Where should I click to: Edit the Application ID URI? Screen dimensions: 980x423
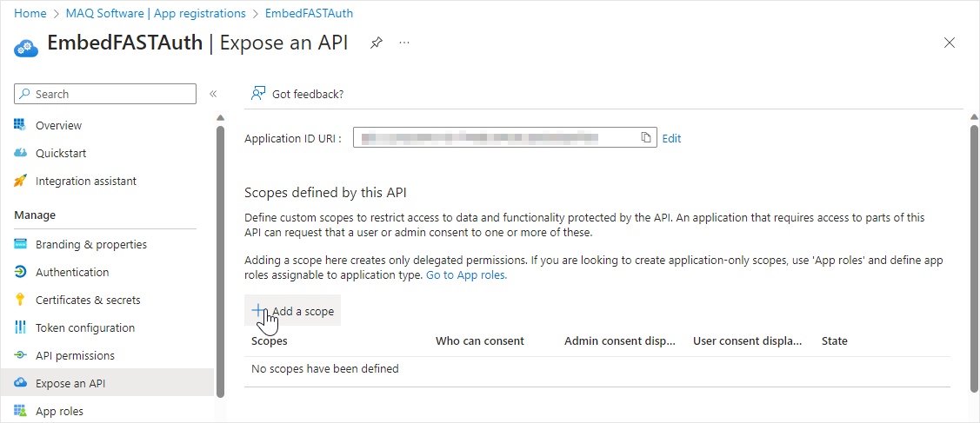tap(671, 138)
